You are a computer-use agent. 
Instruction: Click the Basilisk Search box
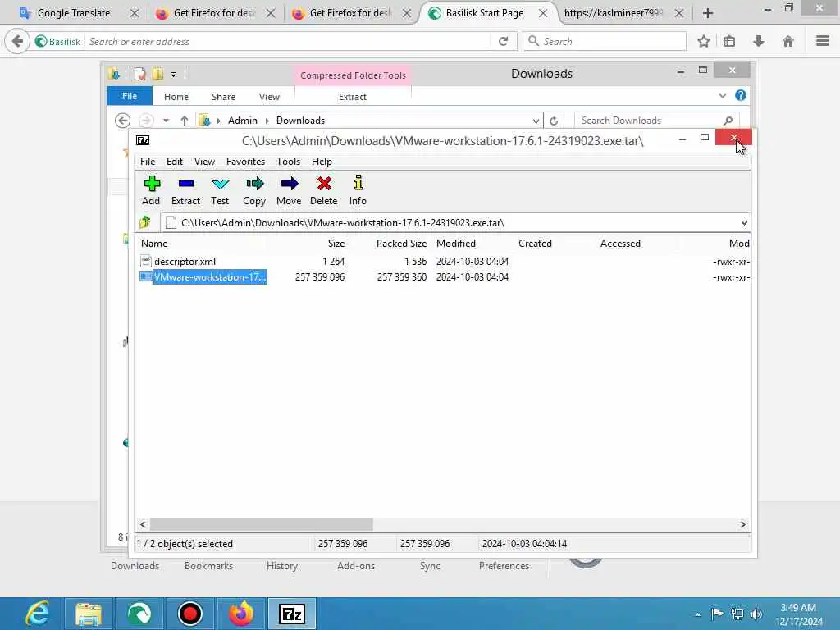(x=605, y=41)
